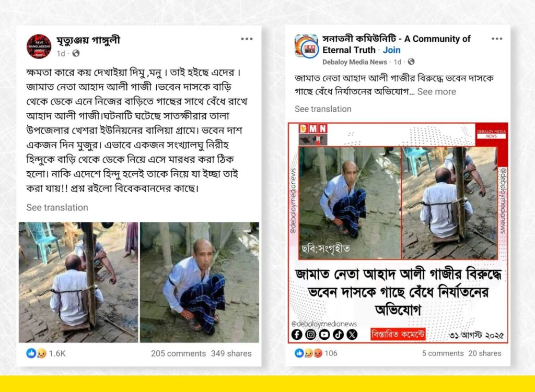535x392 pixels.
Task: Click the angry reaction icon on right post
Action: pos(318,353)
